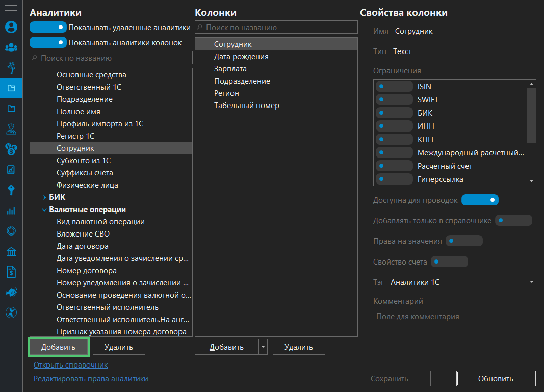Viewport: 544px width, 392px height.
Task: Open the globe icon at sidebar bottom
Action: coord(11,312)
